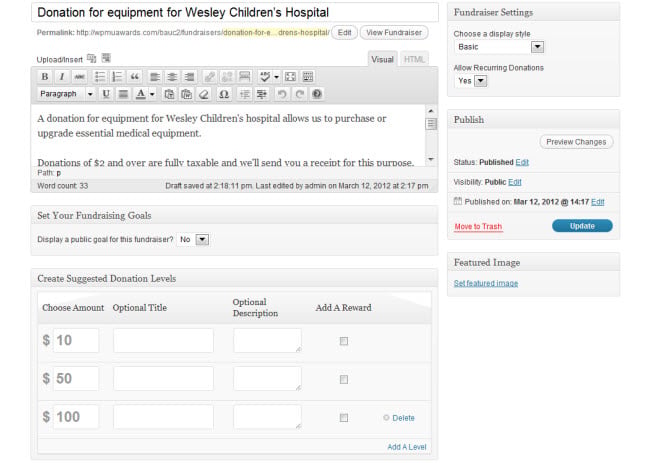Screen dimensions: 650x463
Task: Align text center
Action: pos(172,77)
